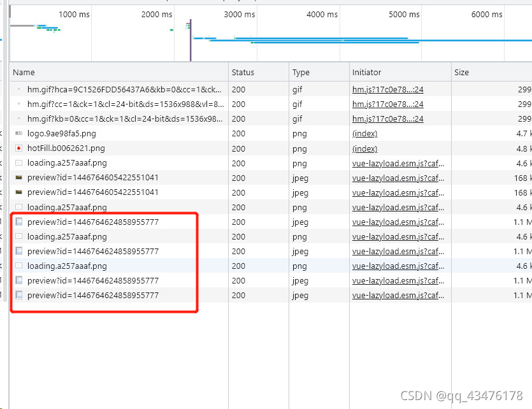
Task: Open the (index) initiator for hotFill.b0062621.png
Action: [364, 148]
